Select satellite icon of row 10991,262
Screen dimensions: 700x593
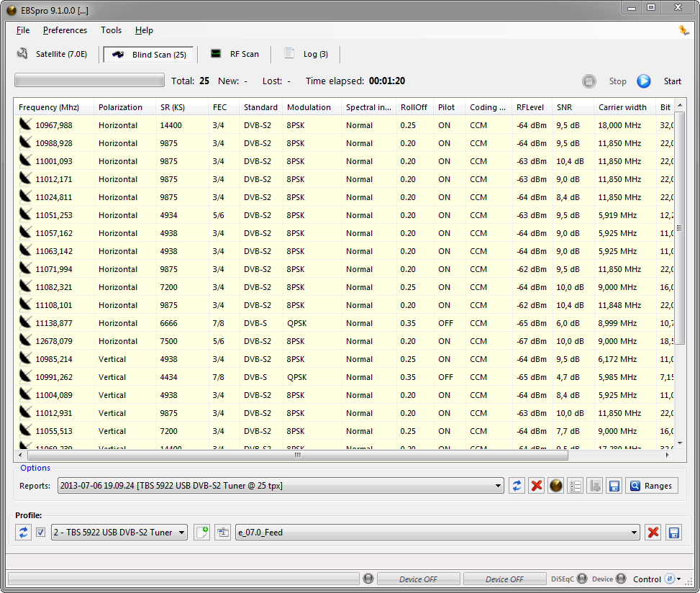tap(25, 376)
